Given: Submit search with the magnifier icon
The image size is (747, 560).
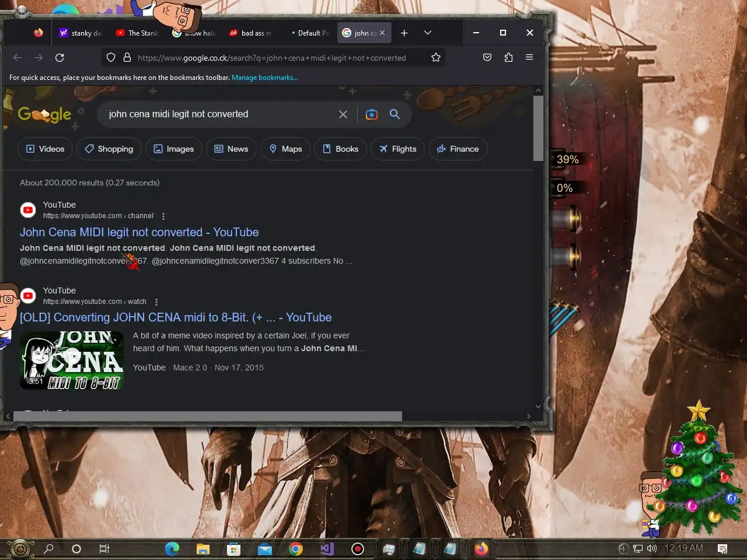Looking at the screenshot, I should (x=395, y=114).
